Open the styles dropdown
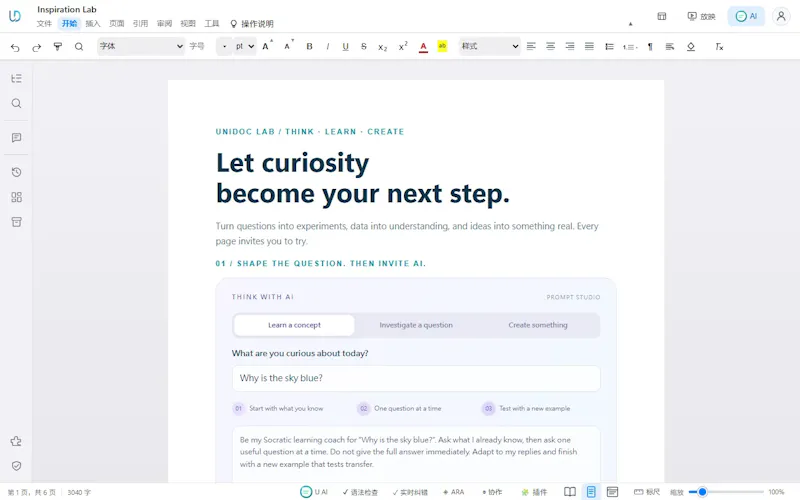Screen dimensions: 800x500 click(x=489, y=46)
